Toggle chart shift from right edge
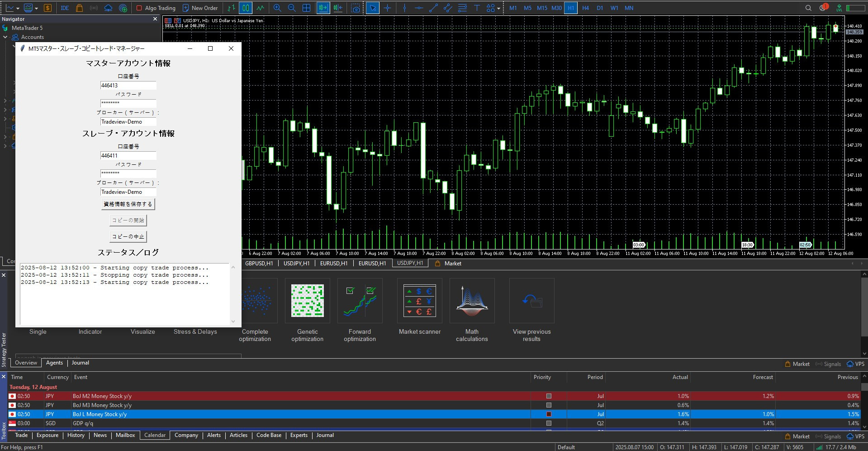This screenshot has height=451, width=868. 338,8
